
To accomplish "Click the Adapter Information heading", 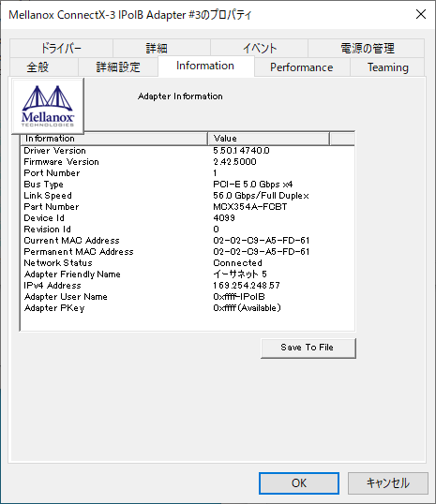I will [180, 96].
